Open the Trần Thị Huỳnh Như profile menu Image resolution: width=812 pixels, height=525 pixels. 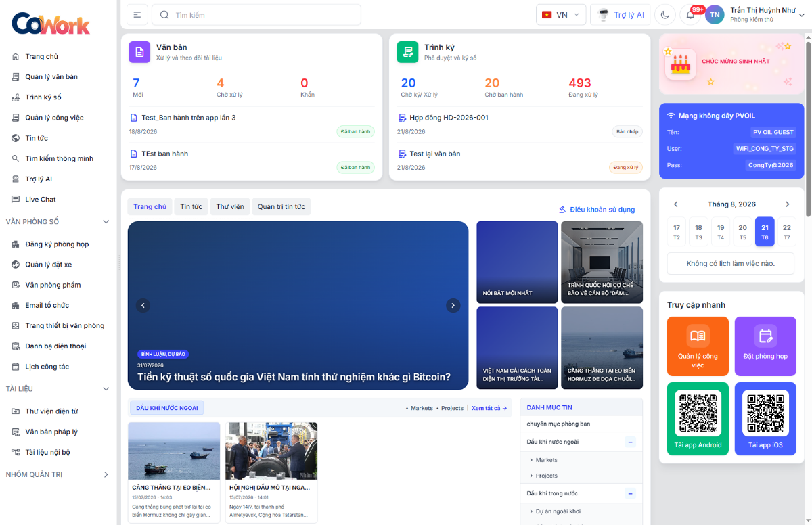755,15
